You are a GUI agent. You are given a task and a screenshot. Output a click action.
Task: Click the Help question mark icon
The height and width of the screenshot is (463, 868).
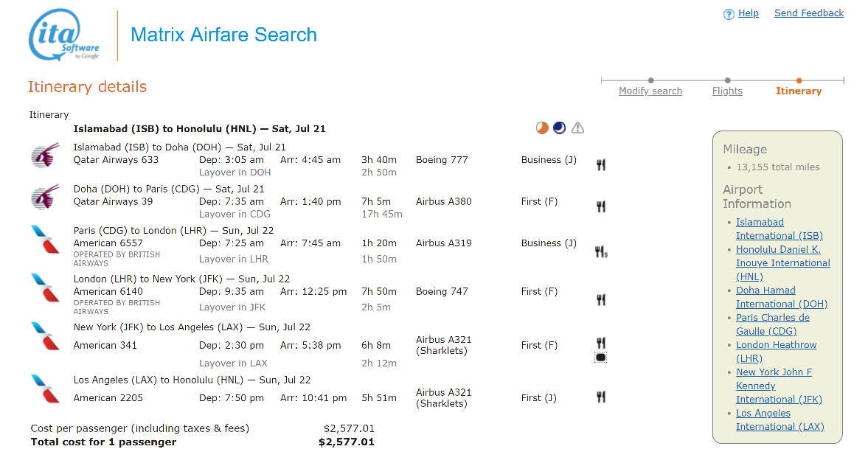point(729,15)
